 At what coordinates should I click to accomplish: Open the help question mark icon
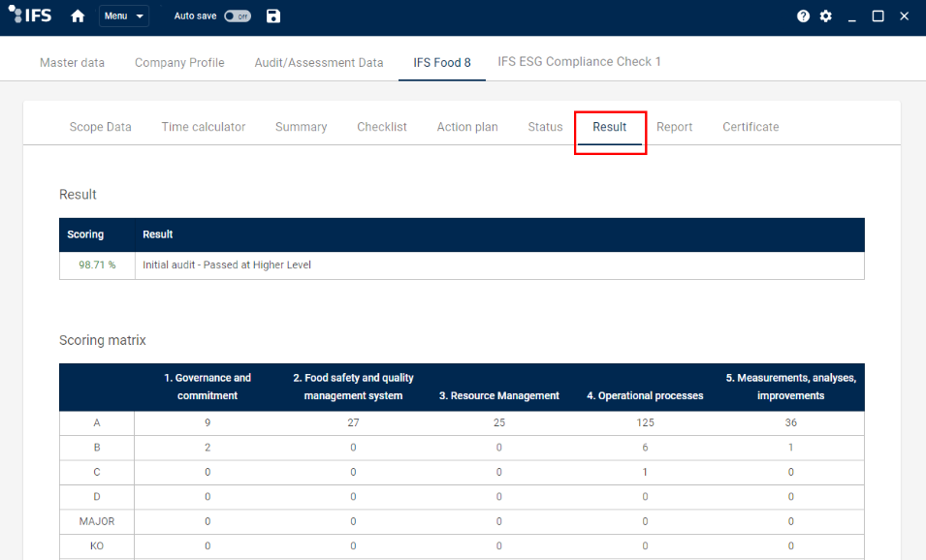pyautogui.click(x=803, y=16)
